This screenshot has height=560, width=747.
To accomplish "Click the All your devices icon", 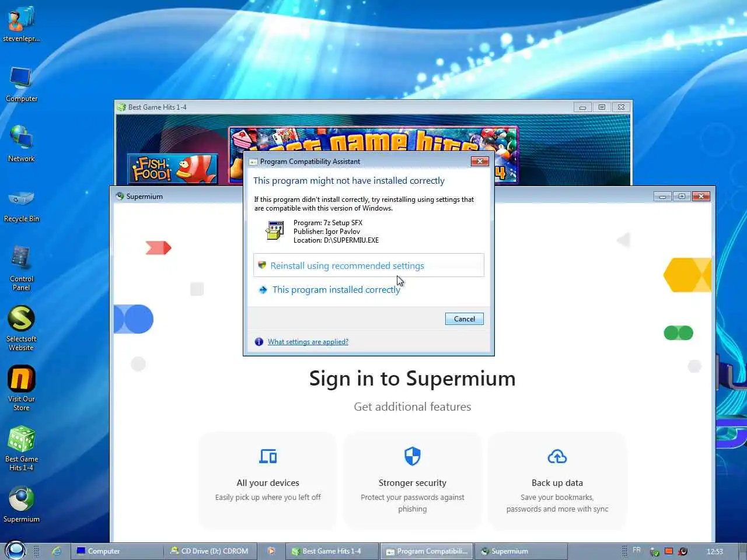I will click(x=268, y=456).
